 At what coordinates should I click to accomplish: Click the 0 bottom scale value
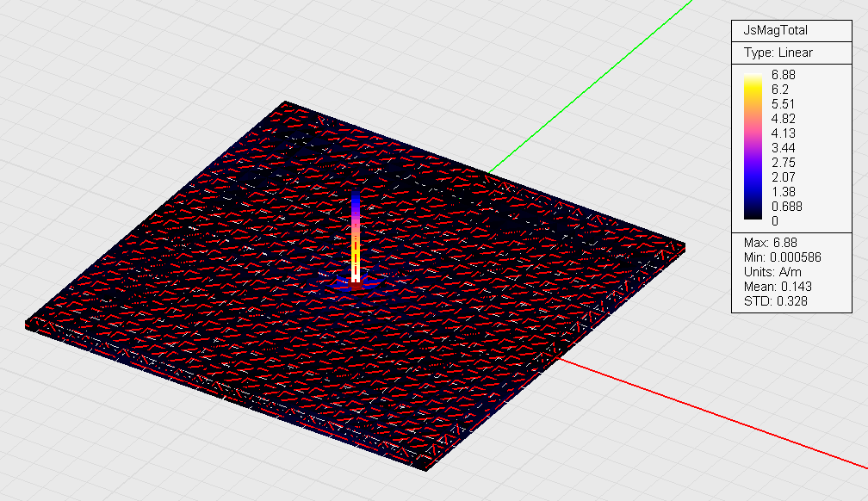775,221
